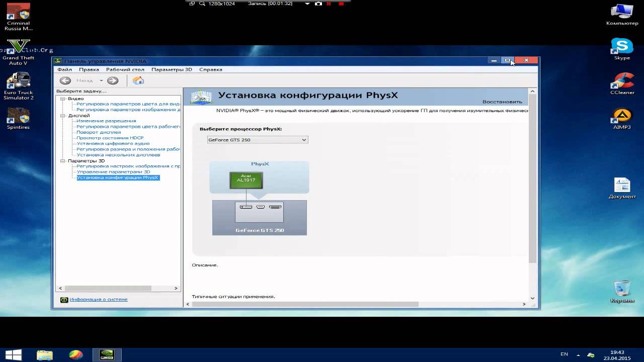Image resolution: width=644 pixels, height=362 pixels.
Task: Click the Acer AL1917 monitor box in diagram
Action: coord(246,180)
